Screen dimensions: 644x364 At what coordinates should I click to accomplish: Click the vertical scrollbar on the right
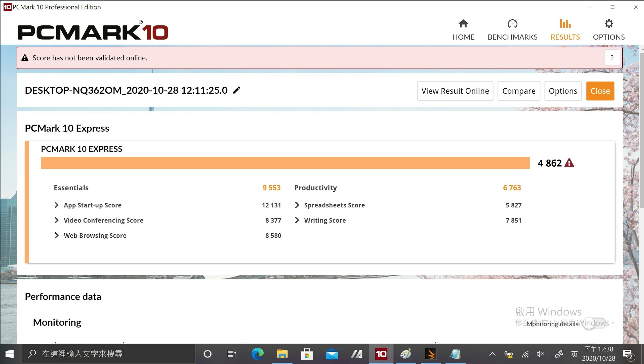pos(641,131)
